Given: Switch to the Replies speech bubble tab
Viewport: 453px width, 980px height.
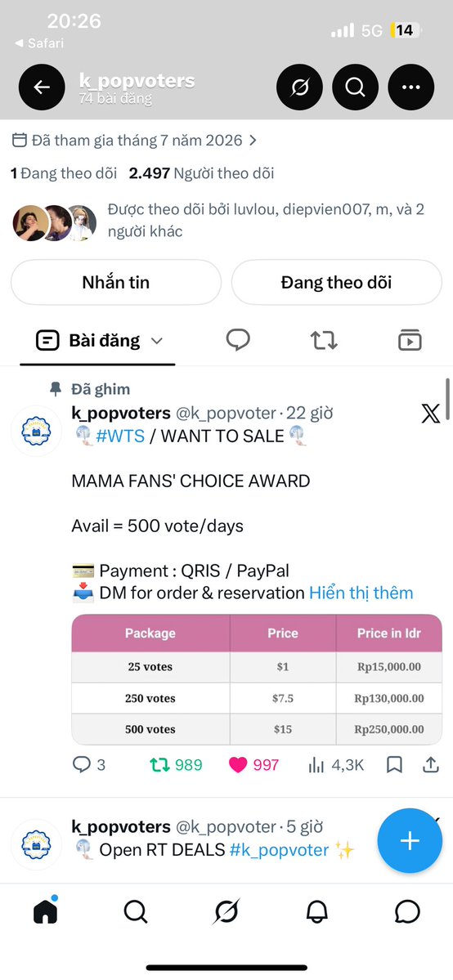Looking at the screenshot, I should (x=238, y=340).
